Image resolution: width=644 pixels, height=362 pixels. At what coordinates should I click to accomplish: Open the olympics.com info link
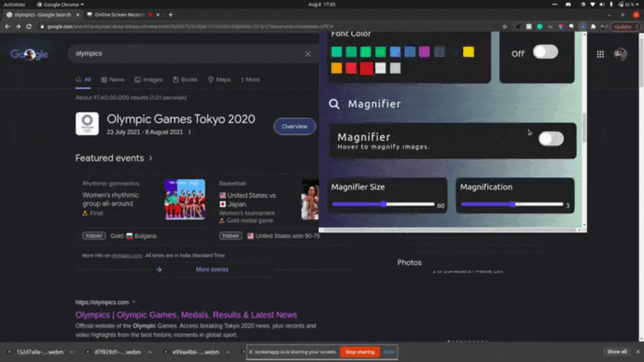click(126, 255)
